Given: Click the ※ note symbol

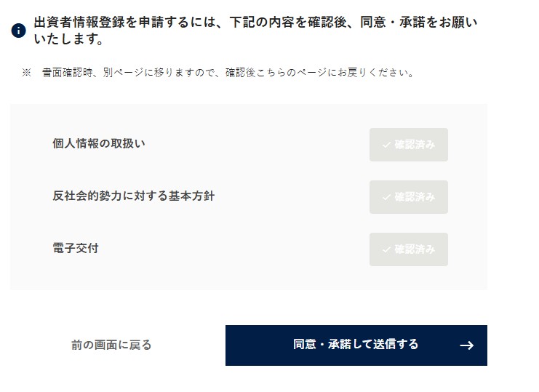Looking at the screenshot, I should [26, 73].
